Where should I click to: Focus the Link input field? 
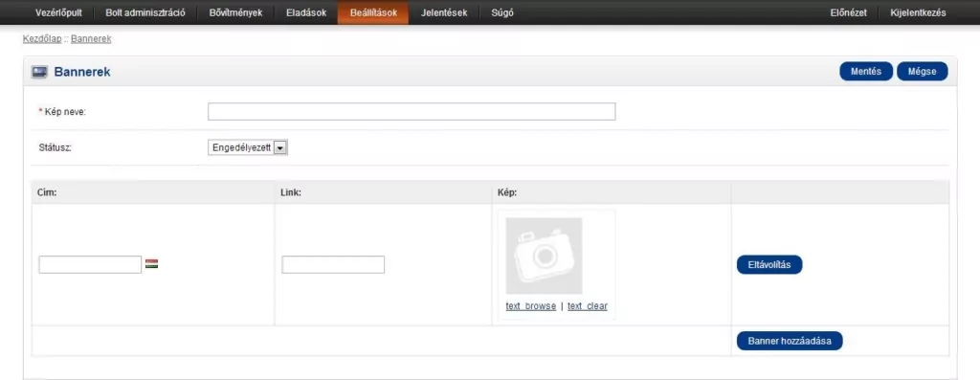(333, 264)
